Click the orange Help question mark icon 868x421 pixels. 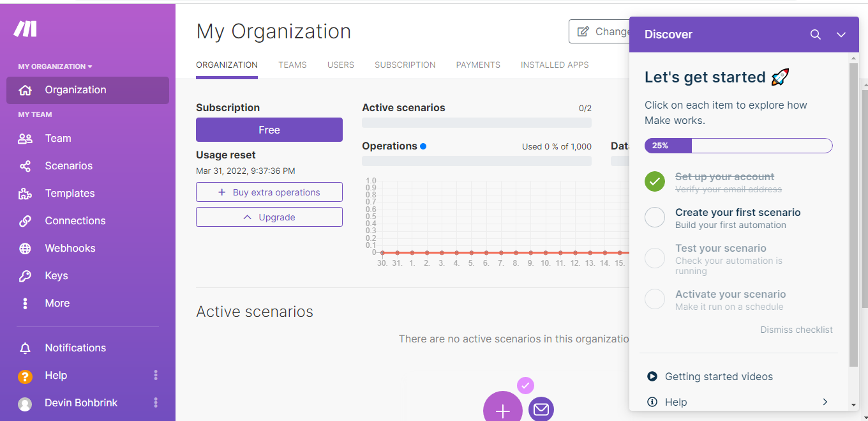25,376
